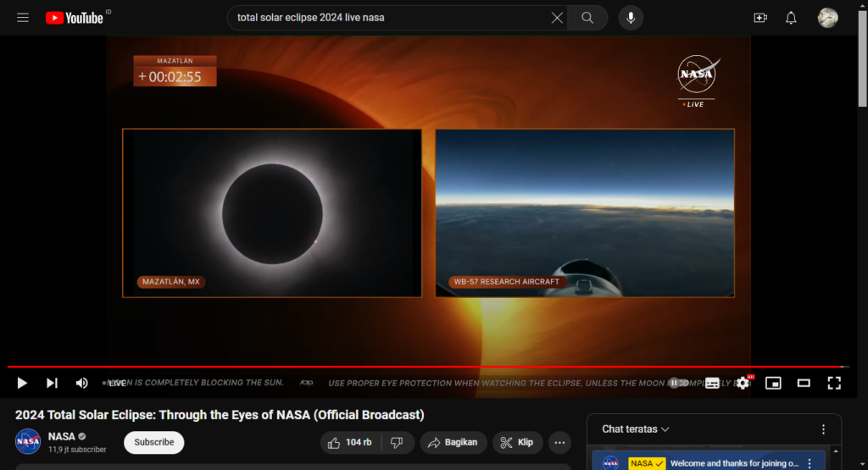This screenshot has height=470, width=868.
Task: Toggle the autoplay switch
Action: pyautogui.click(x=679, y=383)
